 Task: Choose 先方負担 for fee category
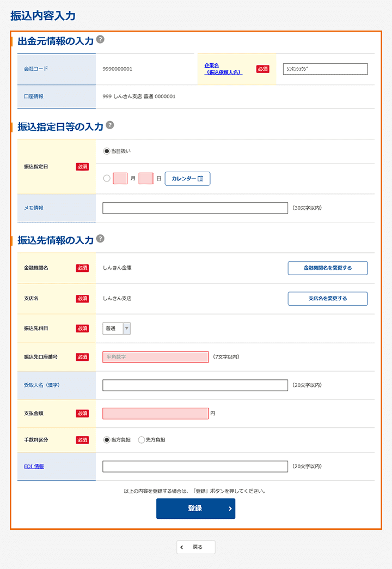[x=142, y=440]
